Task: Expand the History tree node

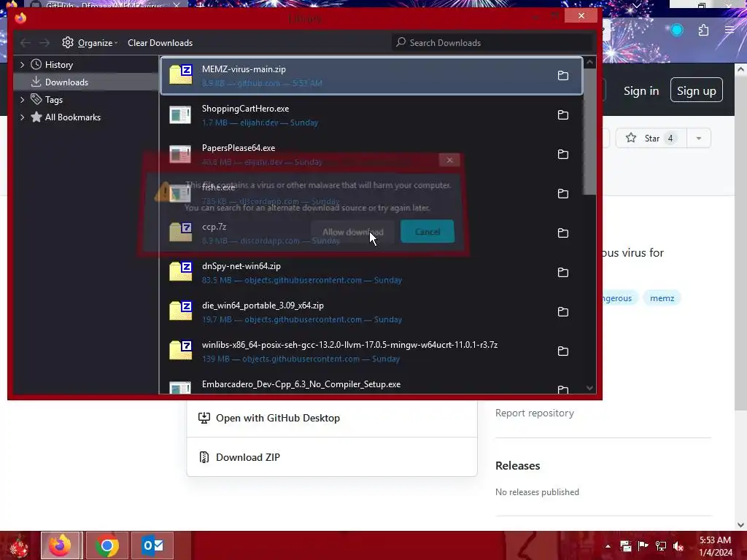Action: pos(22,64)
